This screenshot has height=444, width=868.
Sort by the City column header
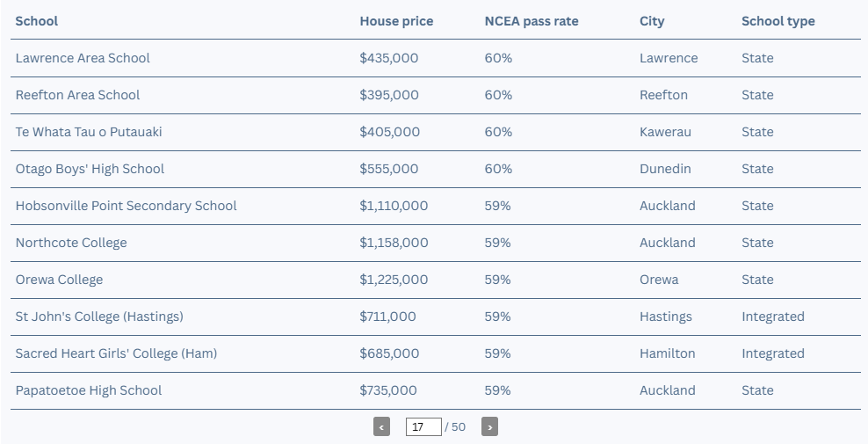tap(652, 21)
